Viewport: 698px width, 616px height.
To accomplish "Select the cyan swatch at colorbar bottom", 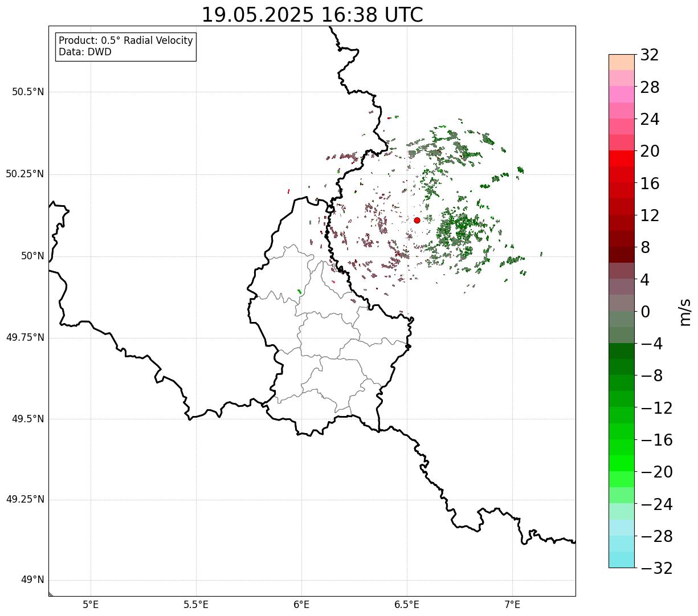I will (622, 560).
